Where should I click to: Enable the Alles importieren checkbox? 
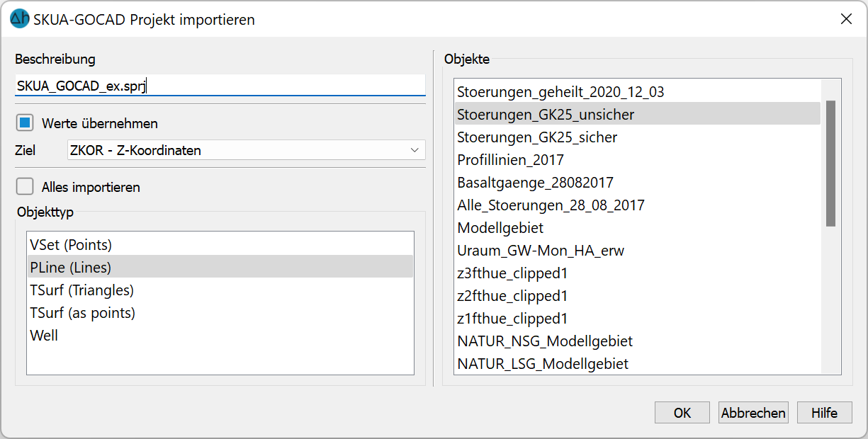point(26,187)
